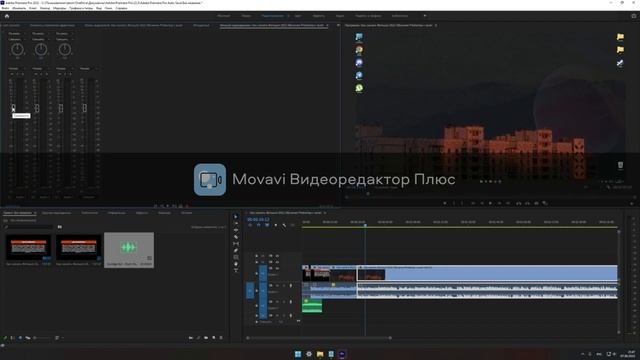
Task: Open project panel tab menu
Action: (35, 213)
